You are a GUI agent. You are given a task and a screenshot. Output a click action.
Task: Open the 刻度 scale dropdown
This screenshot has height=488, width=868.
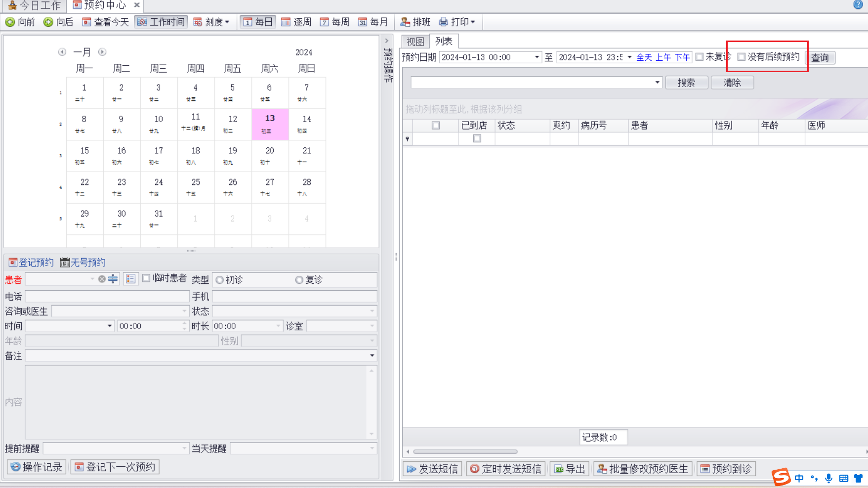point(211,22)
